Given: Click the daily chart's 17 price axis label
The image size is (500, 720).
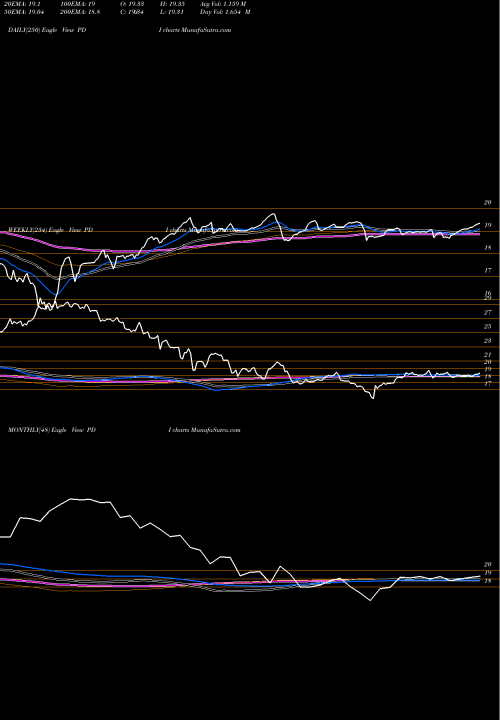Looking at the screenshot, I should coord(488,271).
